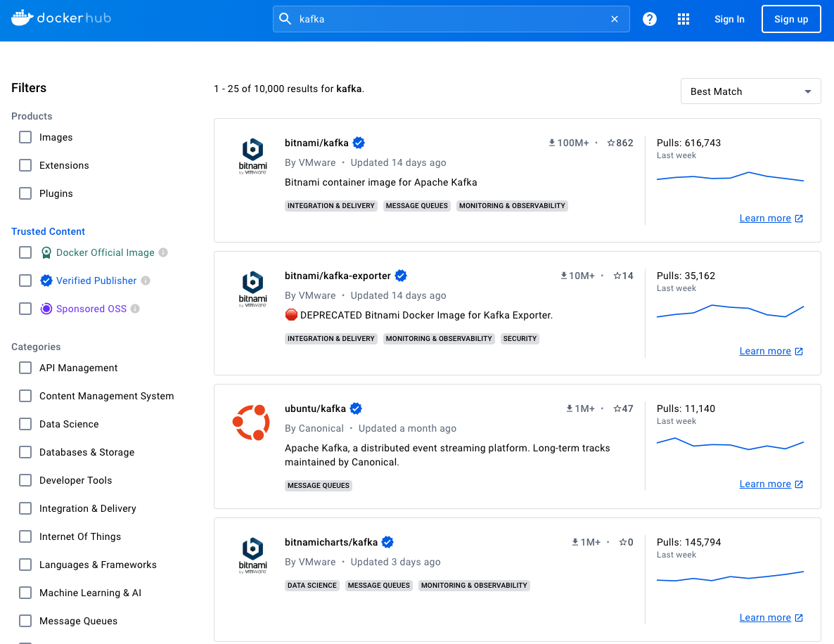The width and height of the screenshot is (834, 644).
Task: Click the bitnami/kafka-exporter Bitnami logo
Action: [x=252, y=289]
